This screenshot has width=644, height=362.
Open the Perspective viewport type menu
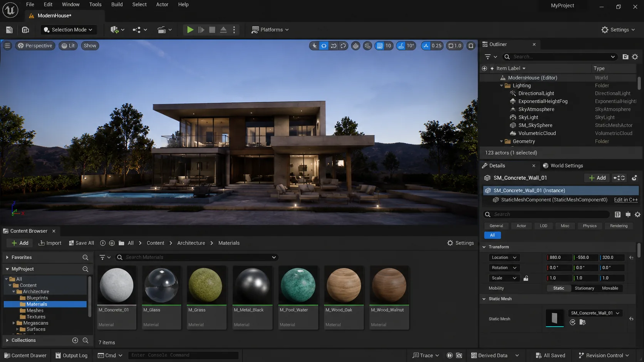35,46
